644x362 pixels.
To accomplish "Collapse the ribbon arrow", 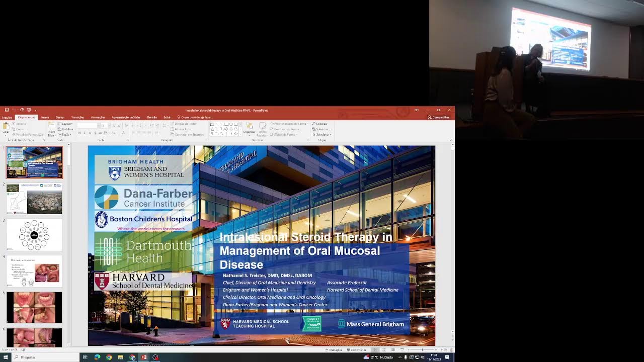I will (451, 140).
